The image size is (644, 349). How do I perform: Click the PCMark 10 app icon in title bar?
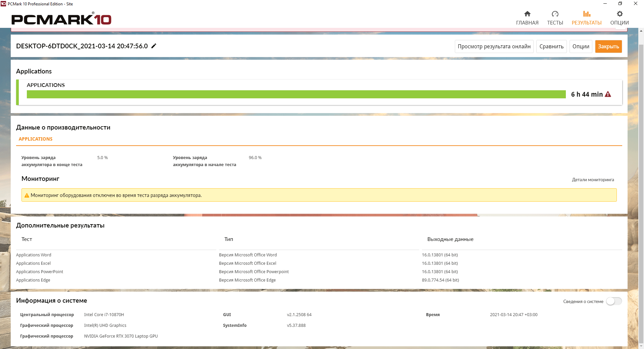point(3,4)
